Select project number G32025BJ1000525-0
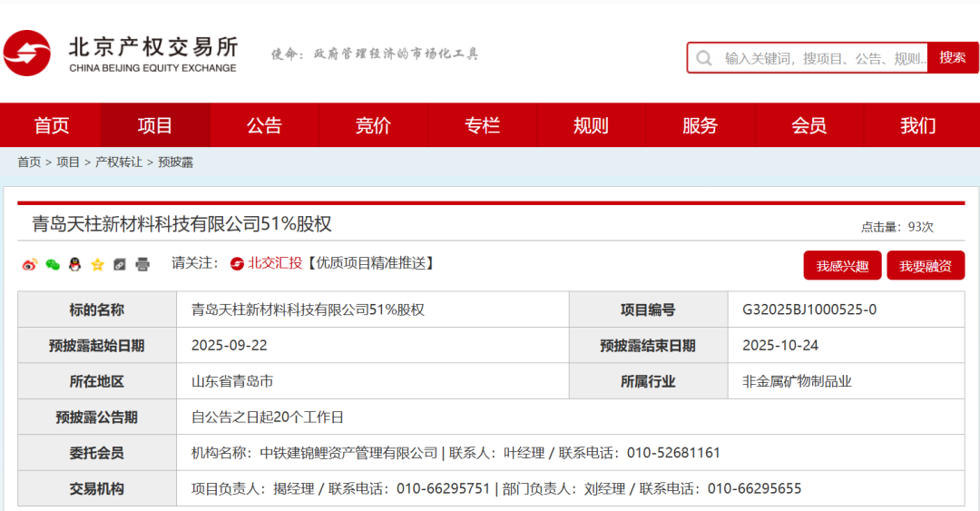Image resolution: width=980 pixels, height=511 pixels. pyautogui.click(x=809, y=310)
